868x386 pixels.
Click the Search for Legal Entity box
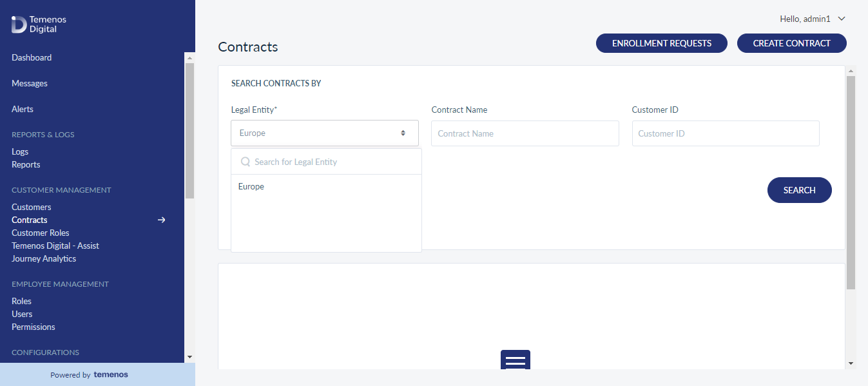[326, 162]
